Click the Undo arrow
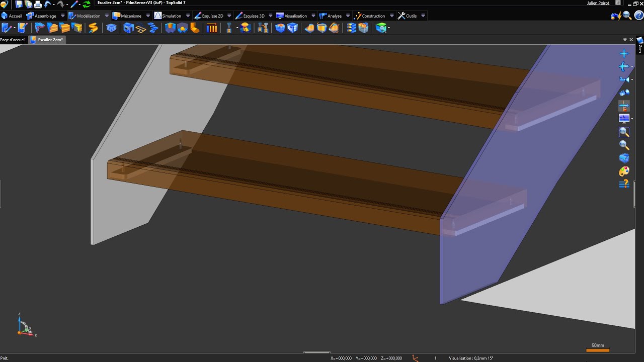644x362 pixels. pos(48,4)
